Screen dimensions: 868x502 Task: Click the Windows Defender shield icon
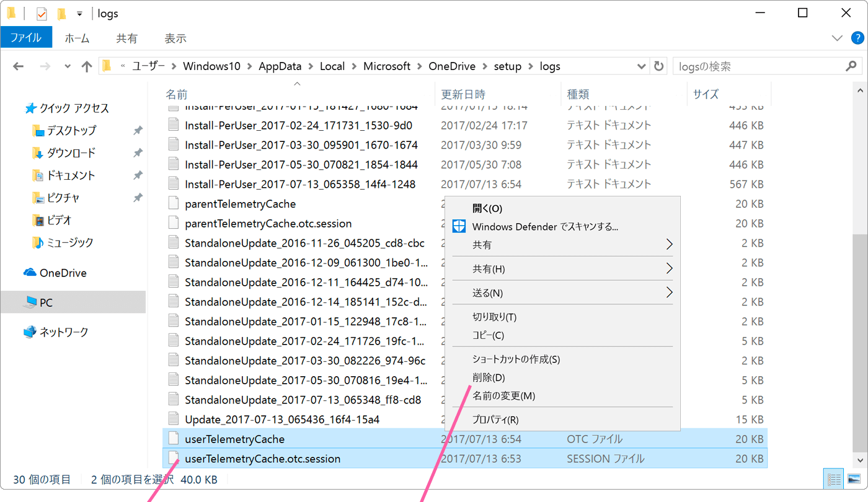click(x=458, y=226)
